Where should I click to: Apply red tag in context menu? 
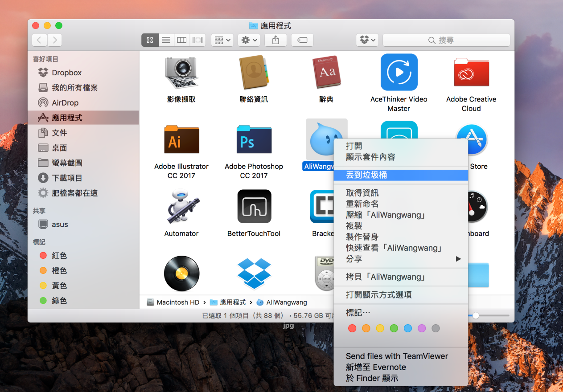(352, 328)
